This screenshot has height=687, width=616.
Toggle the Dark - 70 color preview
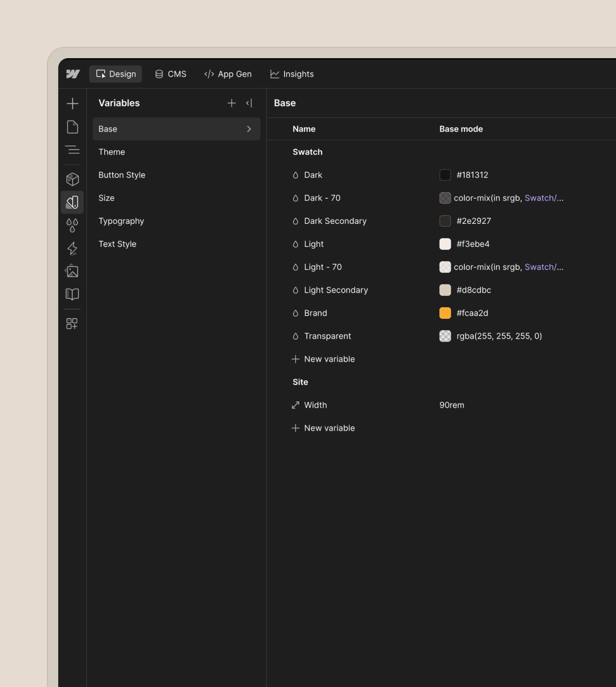(x=445, y=198)
